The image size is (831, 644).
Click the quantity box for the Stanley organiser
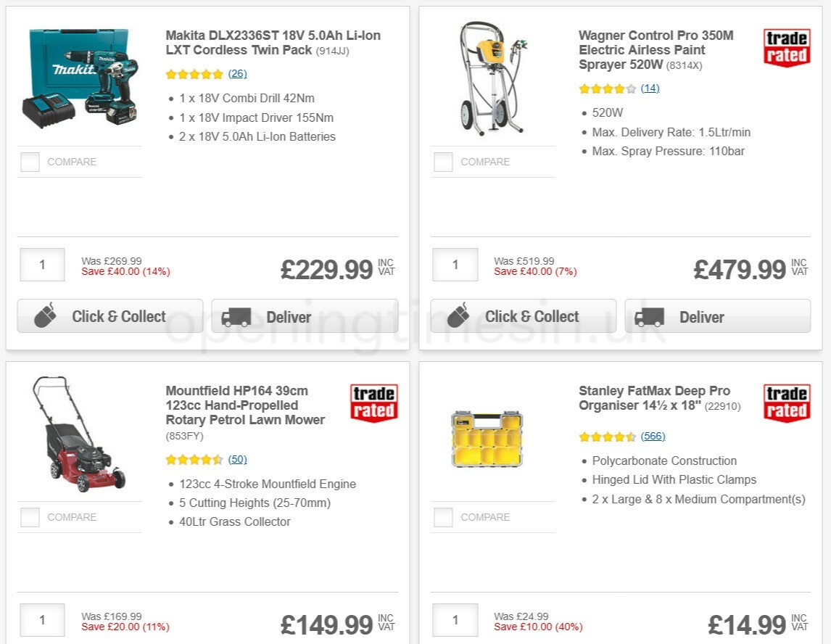click(x=455, y=620)
